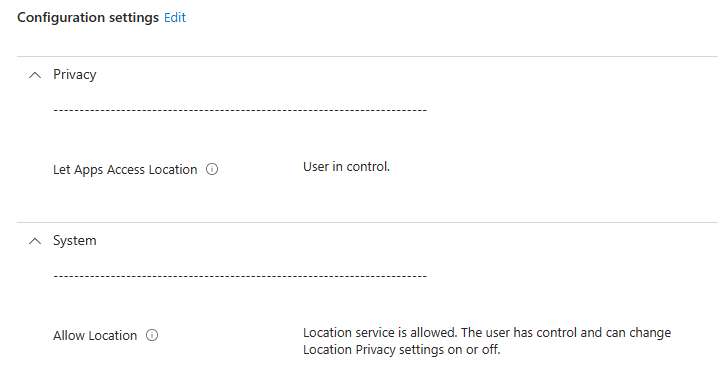
Task: Click the dashed separator under Privacy
Action: point(240,110)
